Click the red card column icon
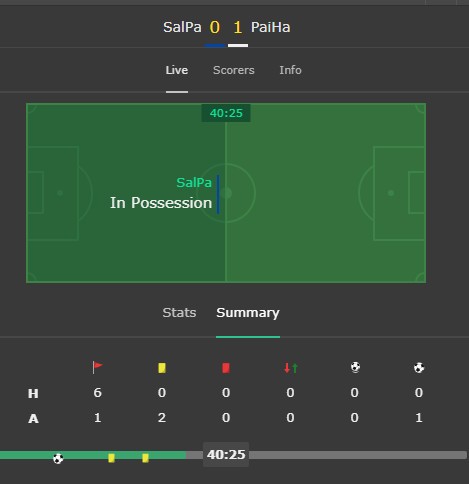 pyautogui.click(x=226, y=368)
